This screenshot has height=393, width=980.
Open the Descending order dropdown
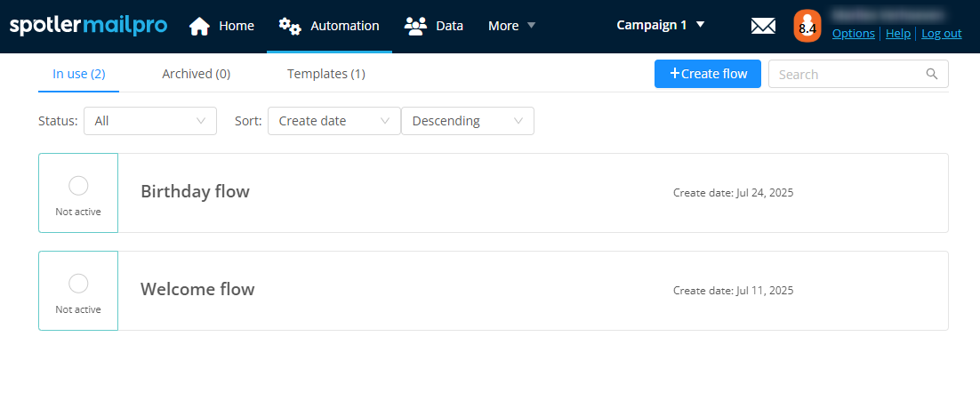(467, 121)
